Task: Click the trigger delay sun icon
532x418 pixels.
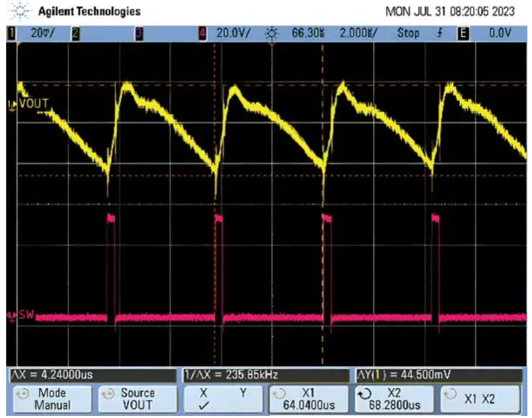Action: 271,33
